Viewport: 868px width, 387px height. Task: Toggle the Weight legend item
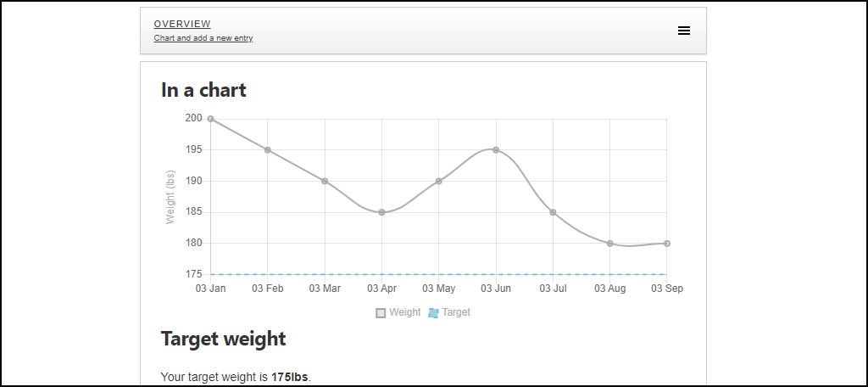click(398, 312)
